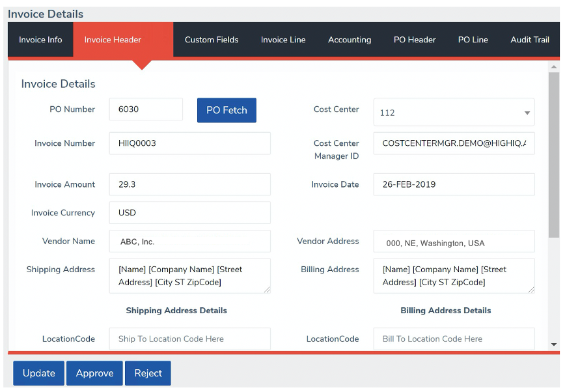The image size is (565, 392).
Task: Open the Custom Fields tab
Action: [212, 40]
